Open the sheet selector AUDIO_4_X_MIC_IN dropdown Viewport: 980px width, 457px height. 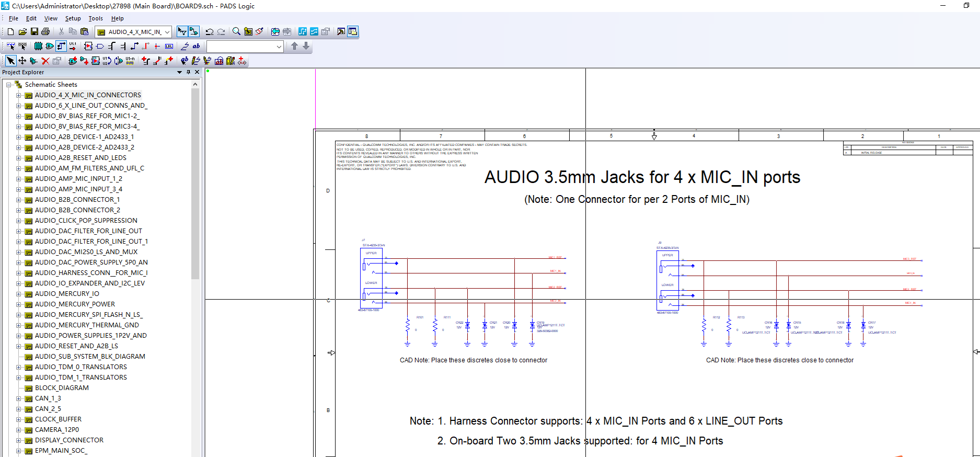tap(167, 32)
